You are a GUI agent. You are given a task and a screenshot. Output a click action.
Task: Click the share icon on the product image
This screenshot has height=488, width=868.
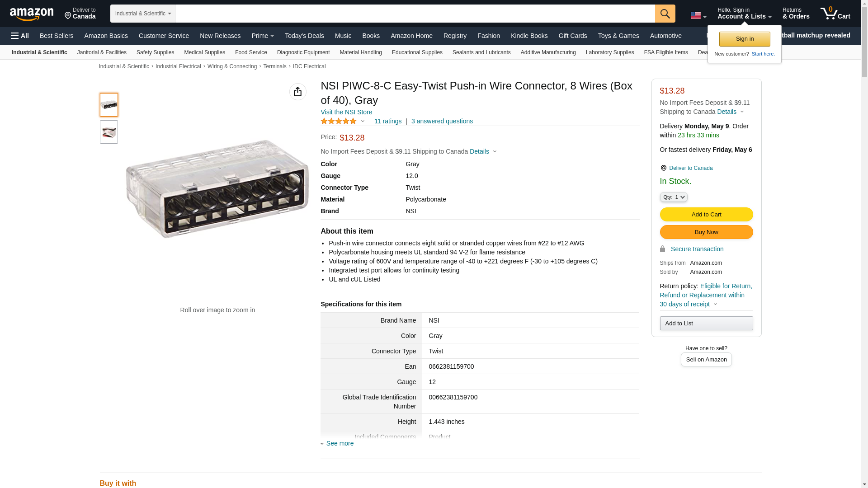click(x=297, y=92)
